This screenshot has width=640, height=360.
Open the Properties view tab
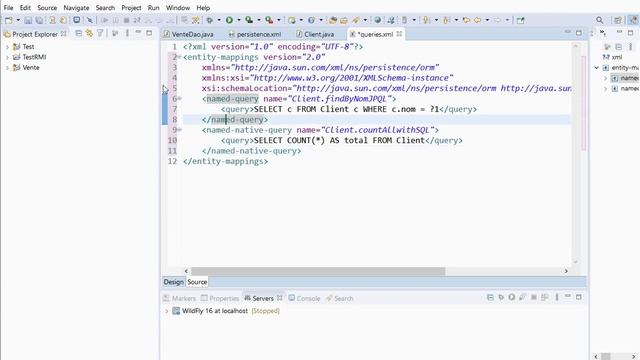220,298
